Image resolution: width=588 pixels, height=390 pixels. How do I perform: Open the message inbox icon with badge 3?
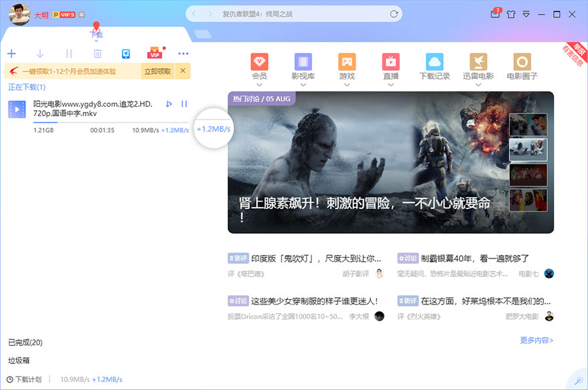(x=495, y=14)
